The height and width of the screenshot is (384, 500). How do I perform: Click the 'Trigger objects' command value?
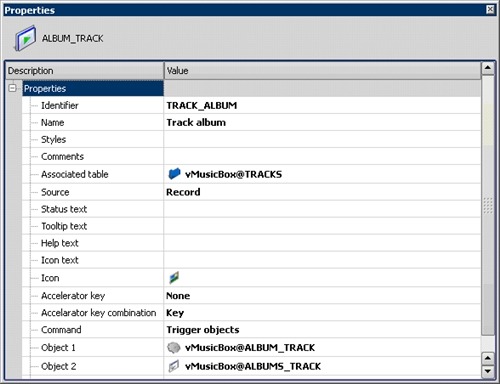click(203, 330)
